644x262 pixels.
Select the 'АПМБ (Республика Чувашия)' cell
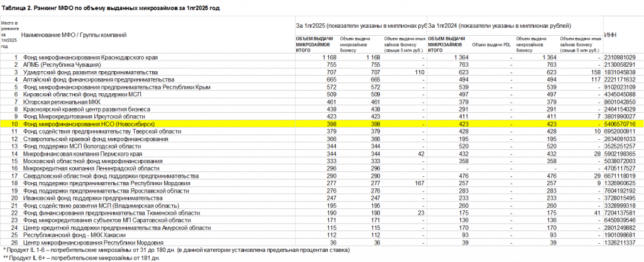[62, 65]
